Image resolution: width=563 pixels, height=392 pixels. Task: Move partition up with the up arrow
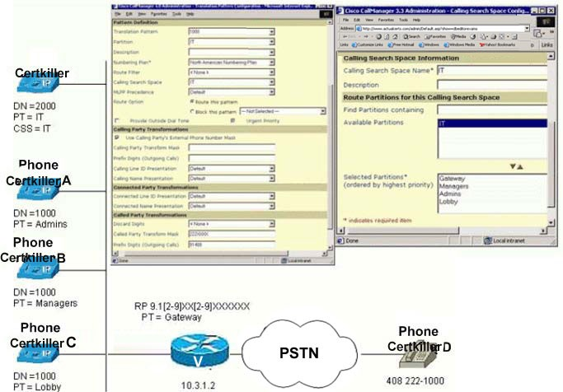520,167
